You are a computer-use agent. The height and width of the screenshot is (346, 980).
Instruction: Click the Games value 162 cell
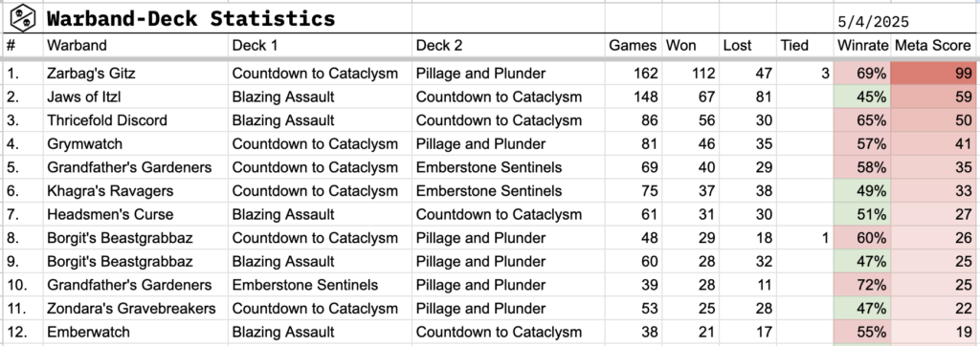pos(634,74)
